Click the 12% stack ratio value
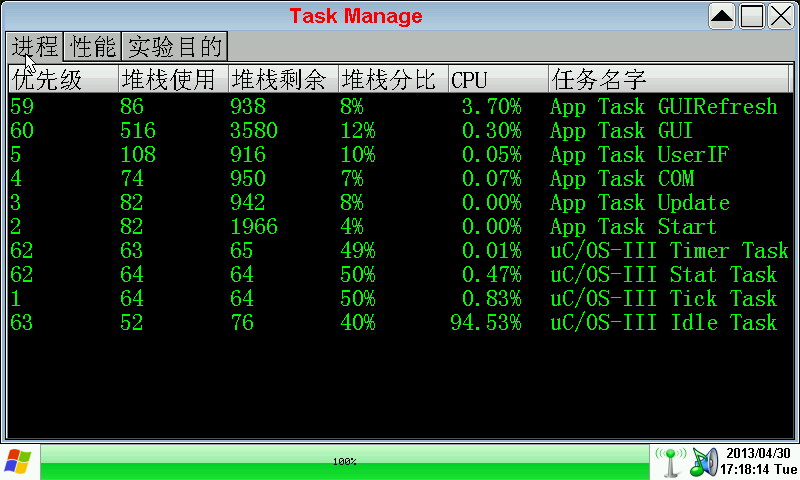 pyautogui.click(x=358, y=131)
